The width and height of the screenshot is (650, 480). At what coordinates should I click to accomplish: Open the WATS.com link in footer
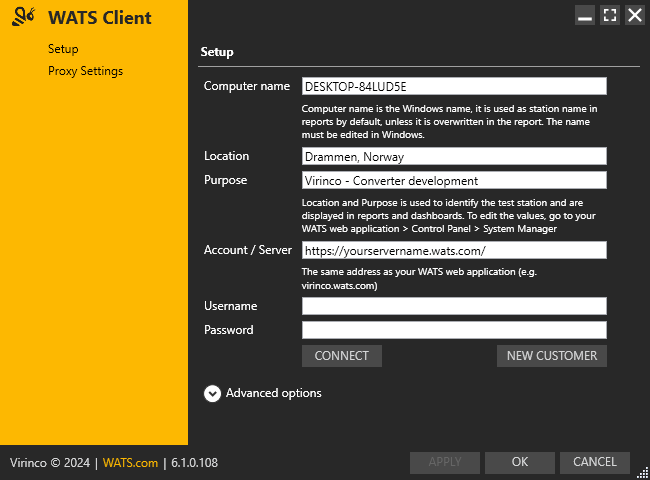130,463
